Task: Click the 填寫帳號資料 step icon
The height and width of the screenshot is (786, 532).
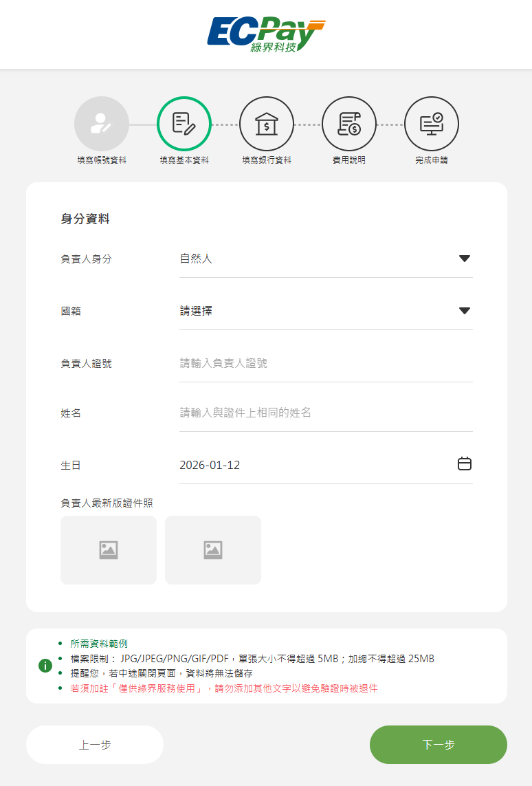Action: point(102,124)
